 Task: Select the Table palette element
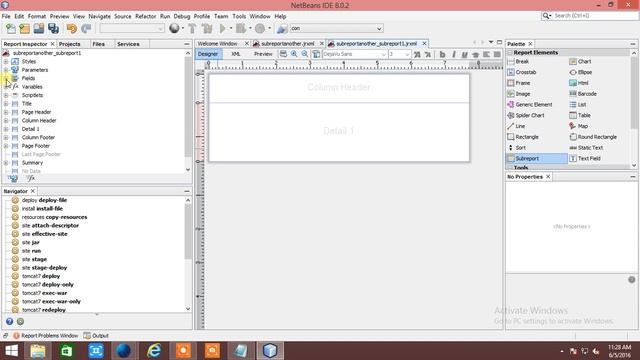[x=598, y=116]
